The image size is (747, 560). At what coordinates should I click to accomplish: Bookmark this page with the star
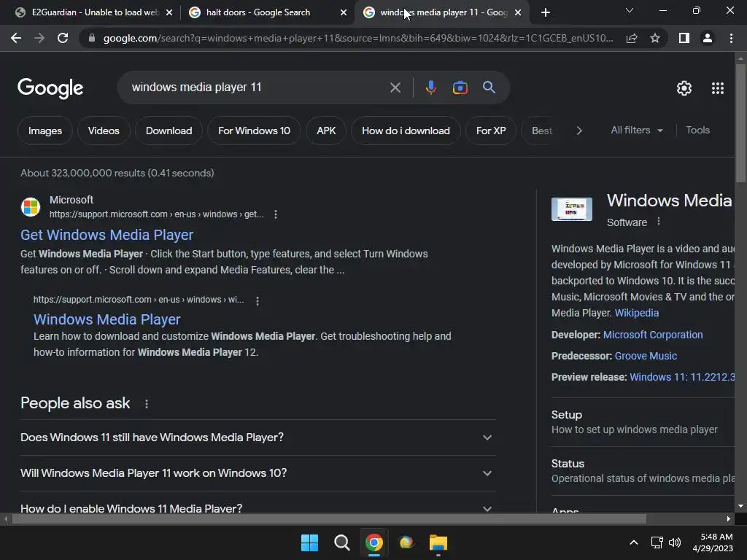click(655, 38)
